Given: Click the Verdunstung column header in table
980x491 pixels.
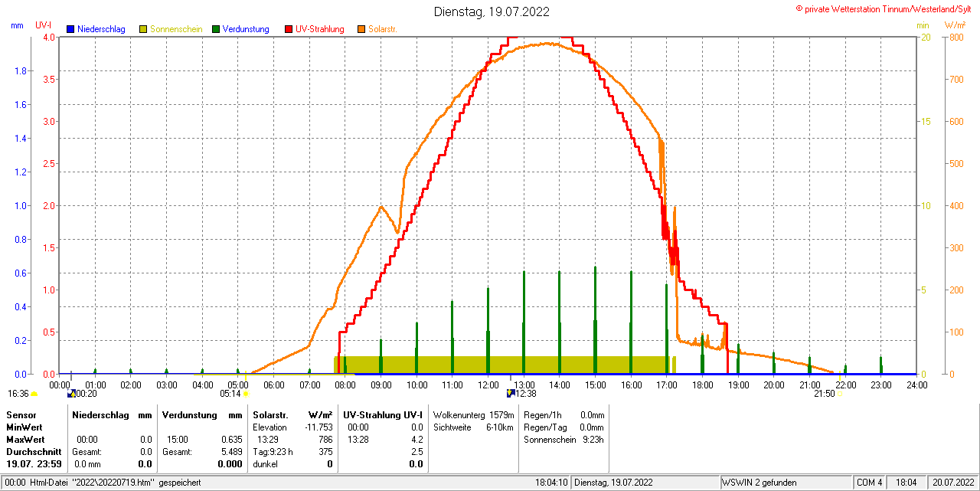Looking at the screenshot, I should (190, 414).
